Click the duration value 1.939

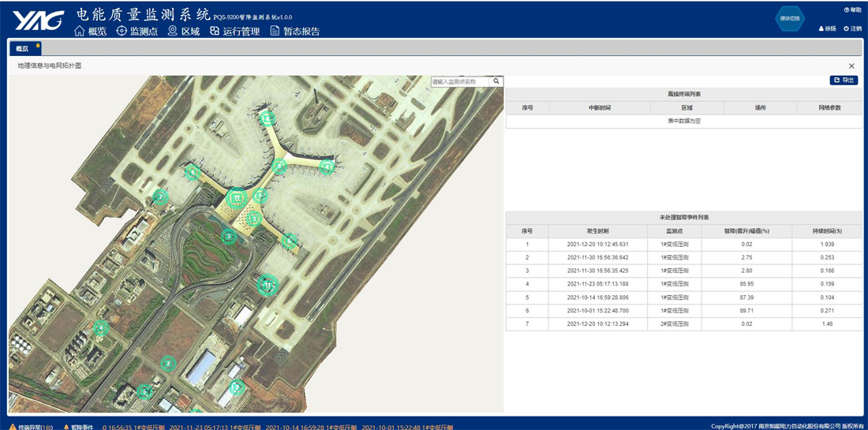coord(827,244)
